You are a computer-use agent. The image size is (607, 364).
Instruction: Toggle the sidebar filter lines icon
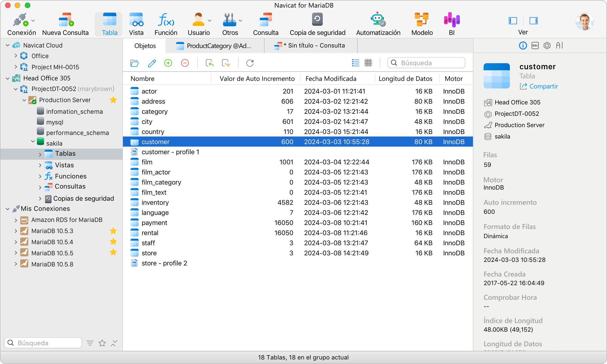click(90, 343)
